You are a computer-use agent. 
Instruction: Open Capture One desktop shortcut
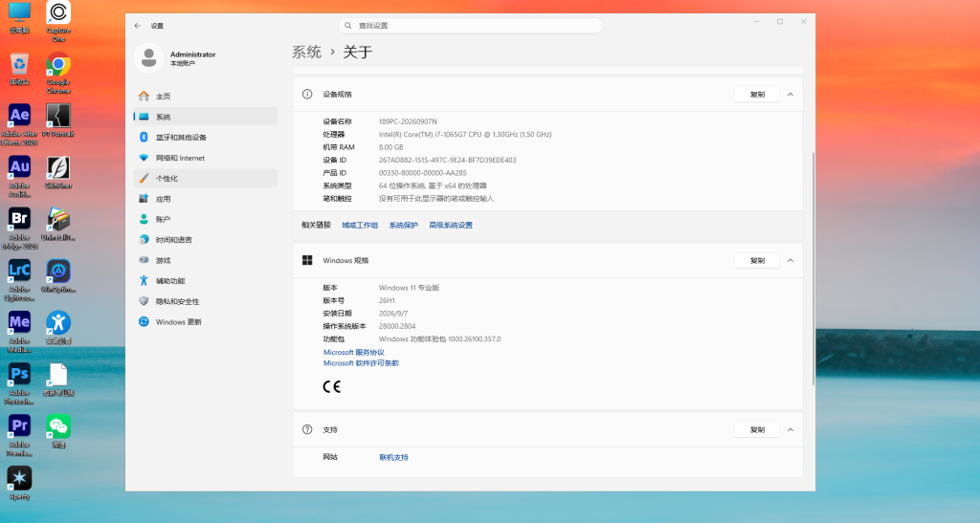click(x=58, y=21)
